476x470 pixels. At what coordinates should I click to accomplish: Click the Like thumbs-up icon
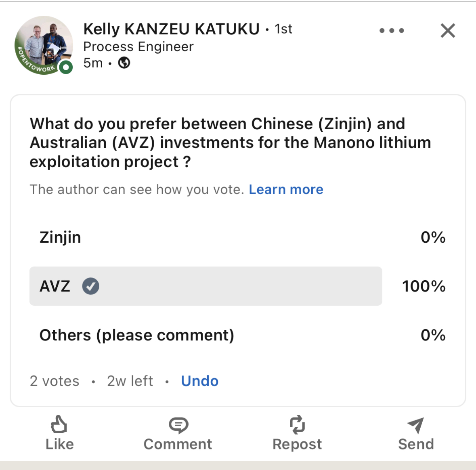(x=59, y=425)
